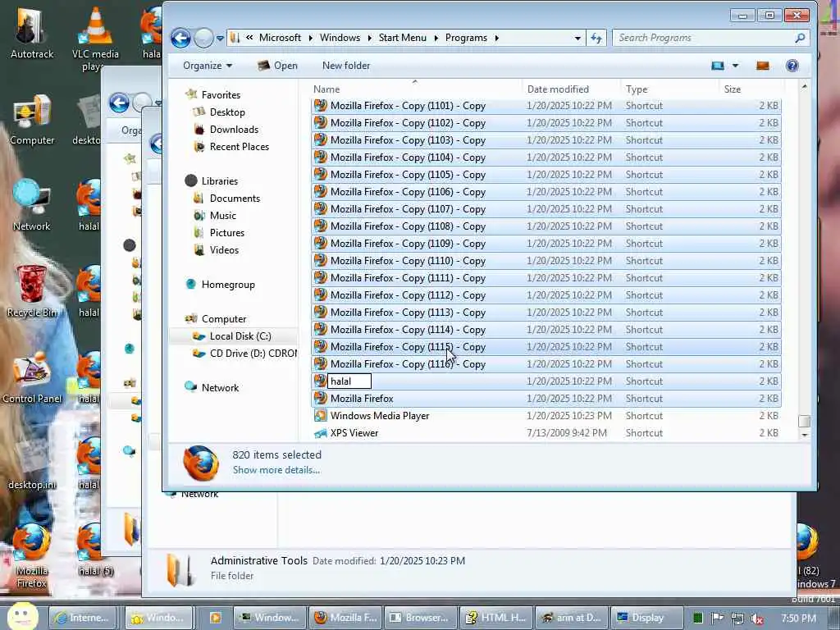Select the Autotrack desktop icon

(32, 33)
